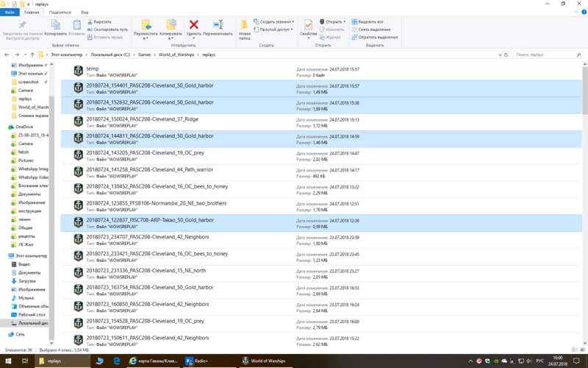
Task: Click the Paste (Вставить) icon
Action: [x=77, y=25]
